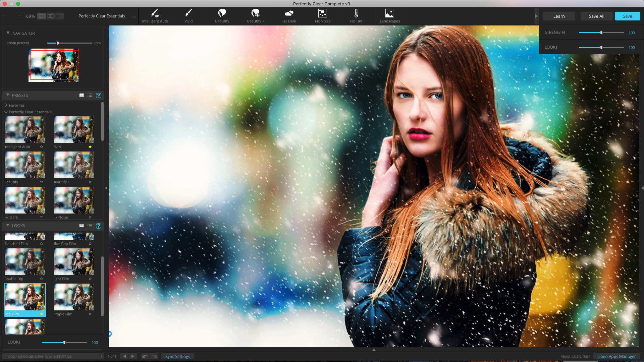Screen dimensions: 644x362
Task: Toggle favorite star on Blue Pop Film look
Action: [90, 244]
